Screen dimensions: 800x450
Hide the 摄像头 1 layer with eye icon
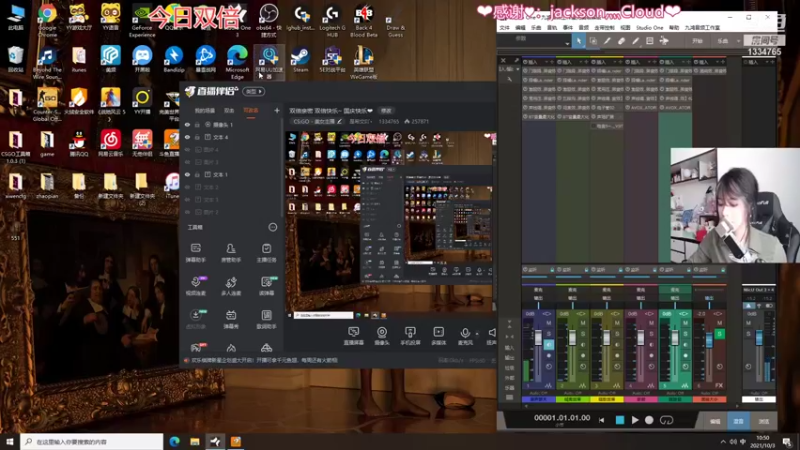187,124
